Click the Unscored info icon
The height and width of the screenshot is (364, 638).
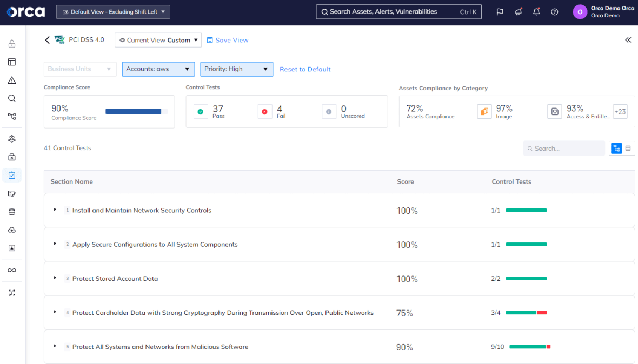pos(329,111)
